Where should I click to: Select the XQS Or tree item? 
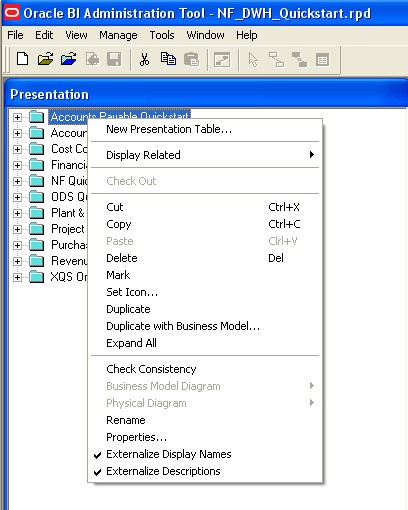click(69, 277)
